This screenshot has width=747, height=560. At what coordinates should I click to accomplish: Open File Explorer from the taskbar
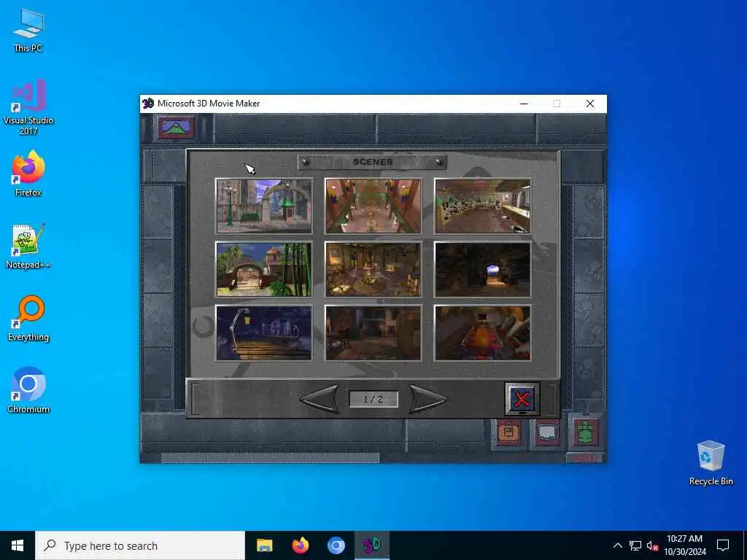(x=264, y=545)
